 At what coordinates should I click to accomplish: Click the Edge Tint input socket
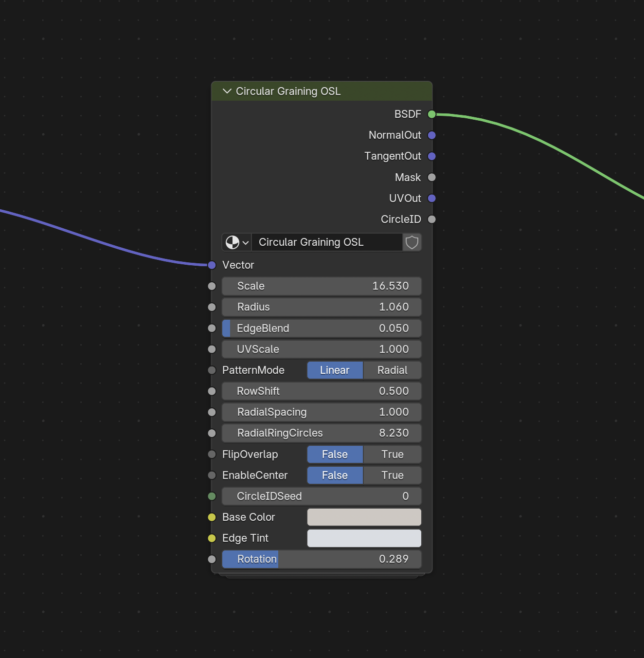(x=212, y=538)
